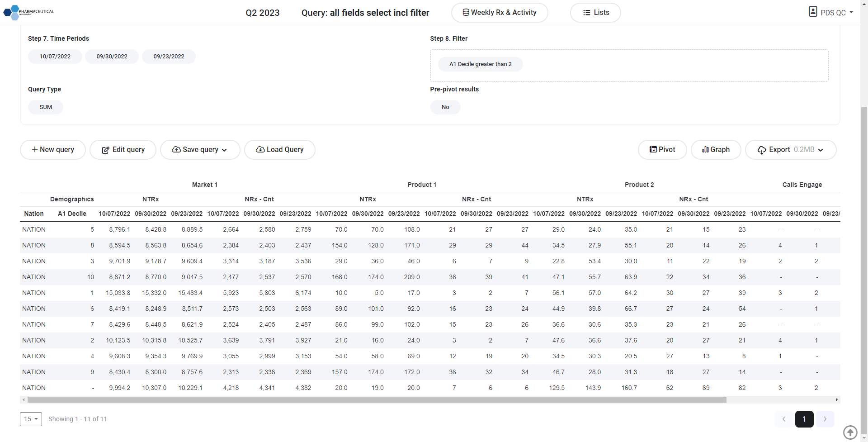
Task: Sort by the A1 Decile column header
Action: tap(72, 214)
